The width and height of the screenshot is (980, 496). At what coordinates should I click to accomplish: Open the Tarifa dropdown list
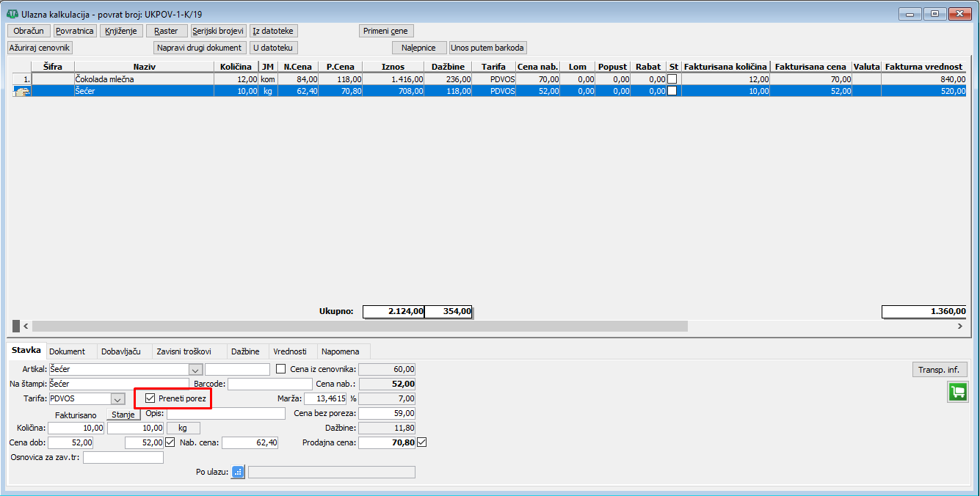117,399
